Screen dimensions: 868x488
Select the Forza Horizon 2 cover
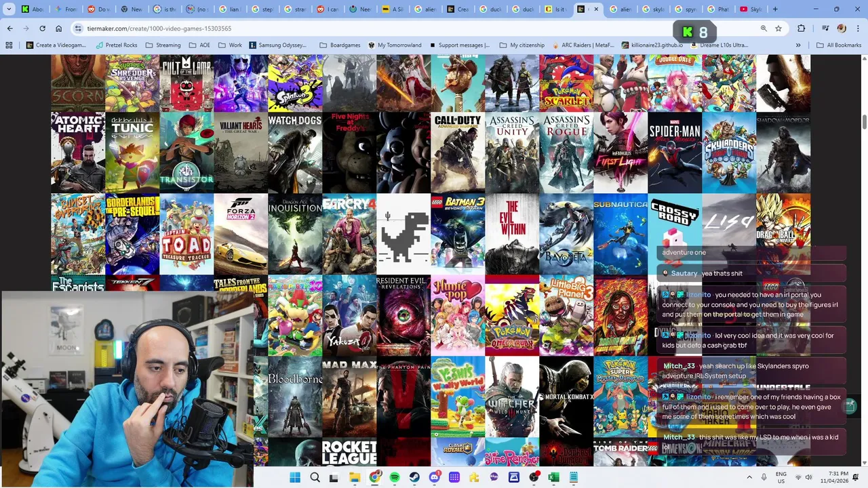pos(241,234)
